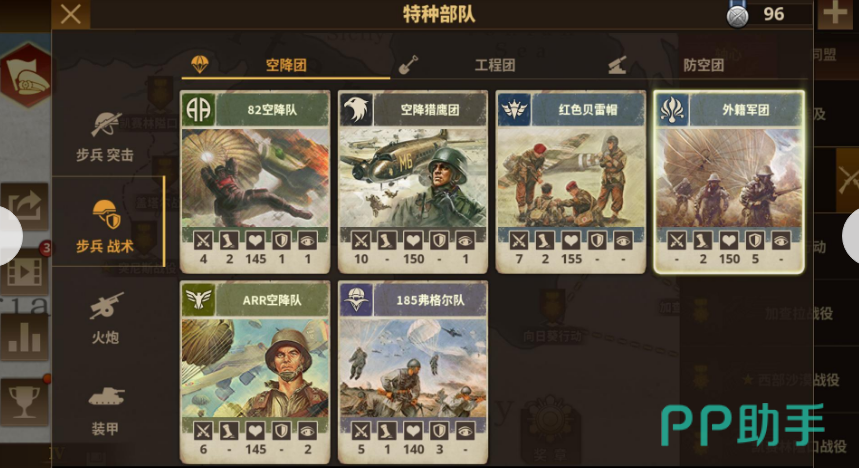Select the 步兵战术 infantry tactics category
Screen dimensions: 859x468
point(105,226)
